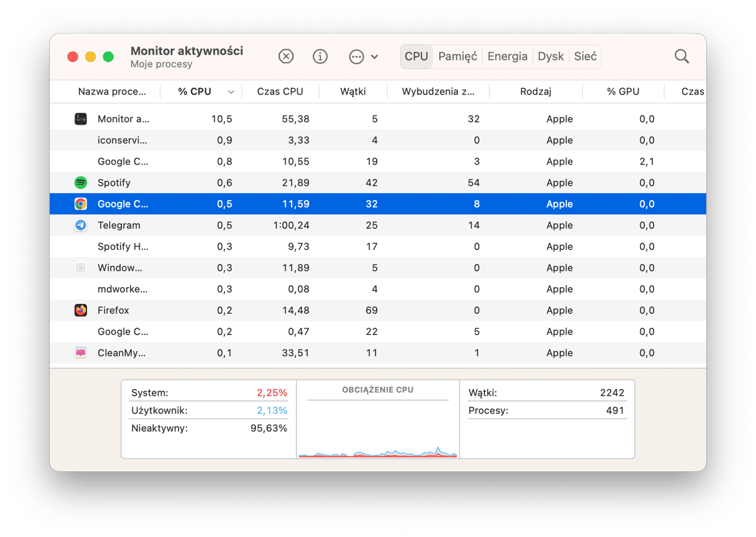This screenshot has height=537, width=756.
Task: Minimize the window with yellow button
Action: tap(90, 57)
